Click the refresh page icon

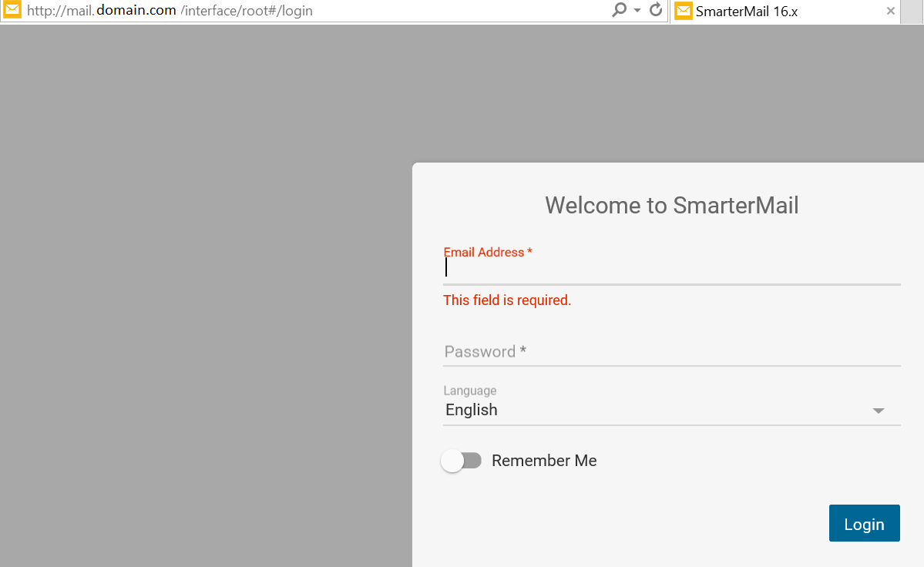click(655, 10)
